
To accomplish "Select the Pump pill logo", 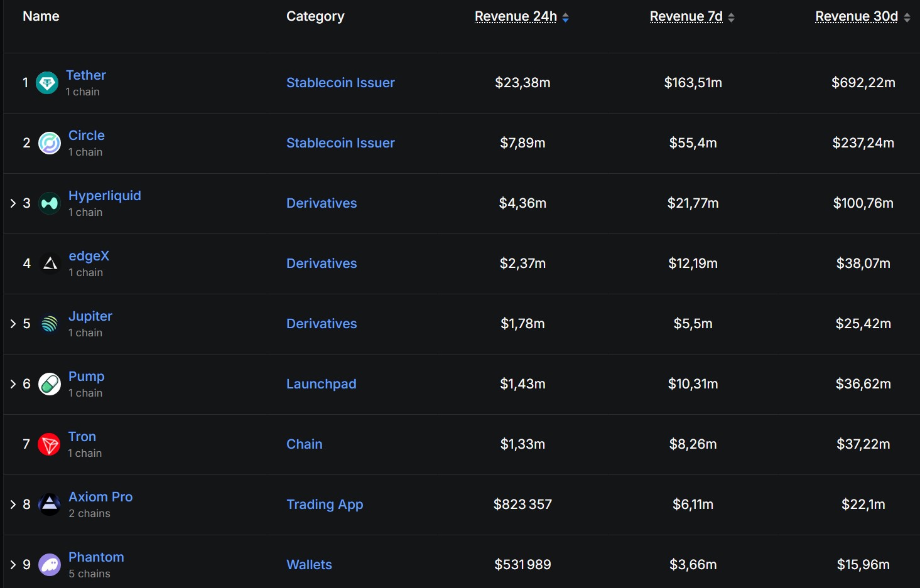I will click(49, 383).
